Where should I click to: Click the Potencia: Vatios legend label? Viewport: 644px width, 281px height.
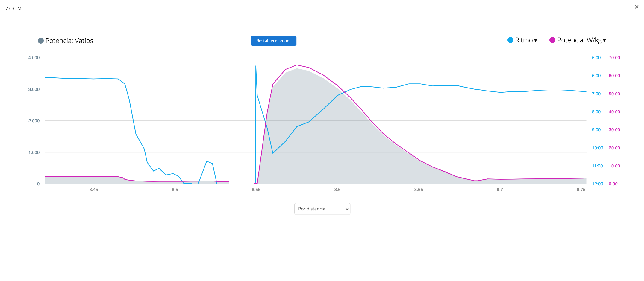tap(69, 41)
